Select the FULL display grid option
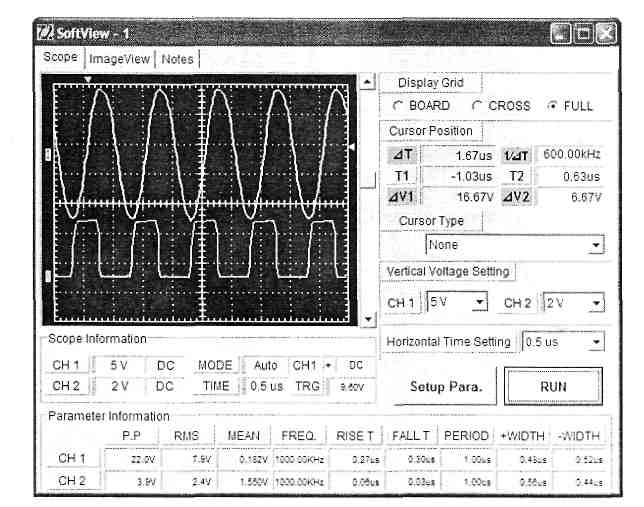This screenshot has height=507, width=644. 570,106
